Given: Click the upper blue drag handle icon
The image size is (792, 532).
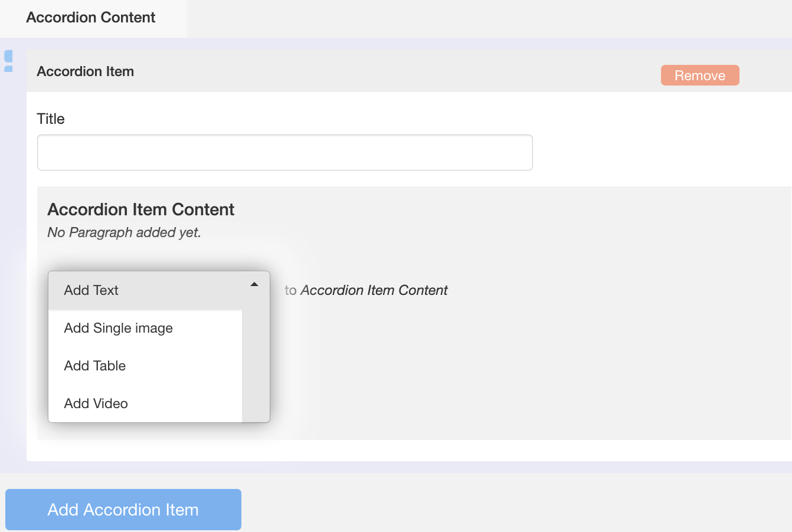Looking at the screenshot, I should (8, 55).
